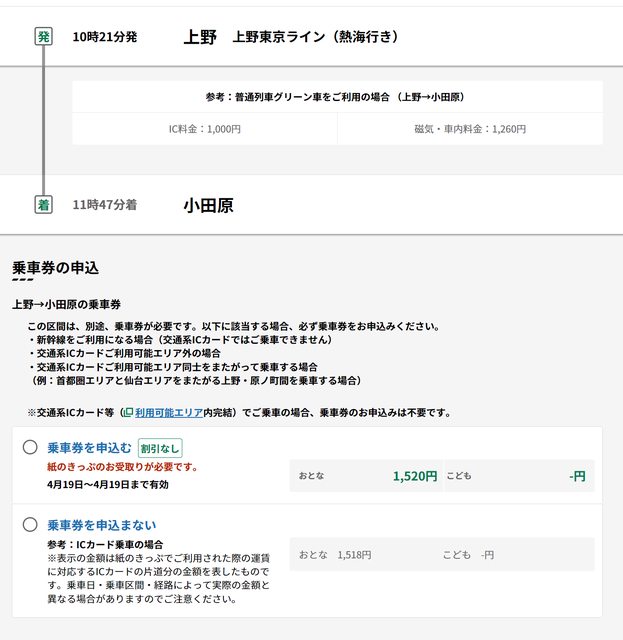623x640 pixels.
Task: Click the red 紙のきっぷのお受取りが必要です notice
Action: (123, 467)
